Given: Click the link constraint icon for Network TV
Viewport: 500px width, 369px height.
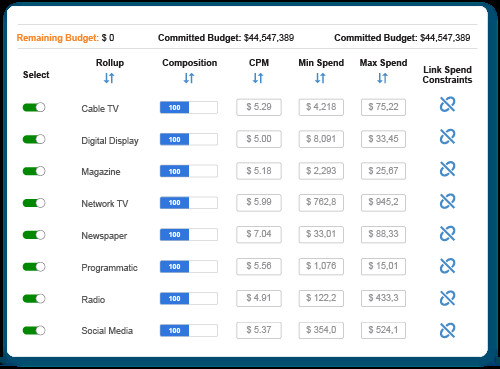Looking at the screenshot, I should 447,201.
